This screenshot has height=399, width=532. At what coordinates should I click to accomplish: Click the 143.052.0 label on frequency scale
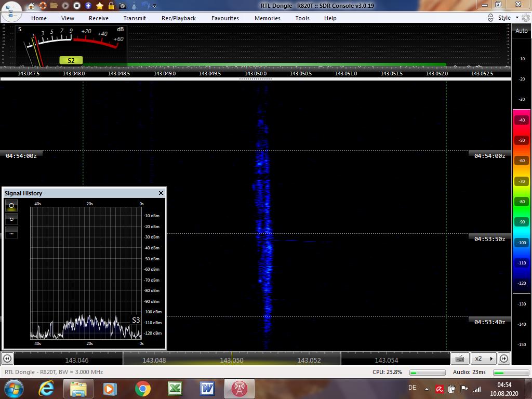[x=436, y=73]
